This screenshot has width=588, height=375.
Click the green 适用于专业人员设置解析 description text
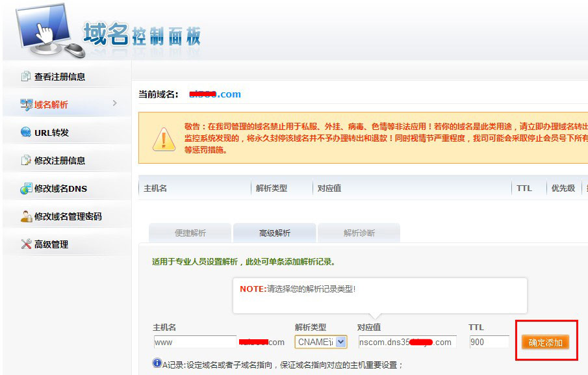[x=244, y=262]
